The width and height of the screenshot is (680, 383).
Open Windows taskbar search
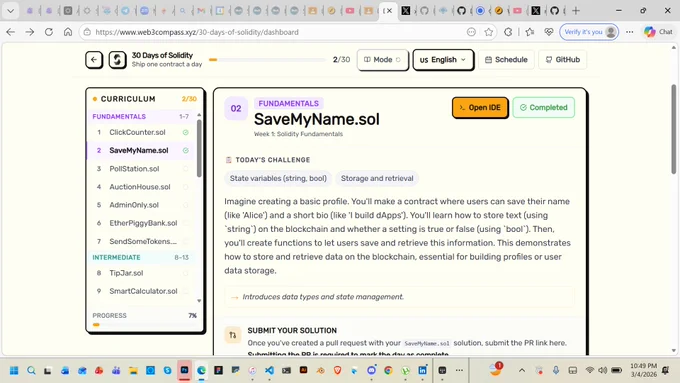pos(31,370)
